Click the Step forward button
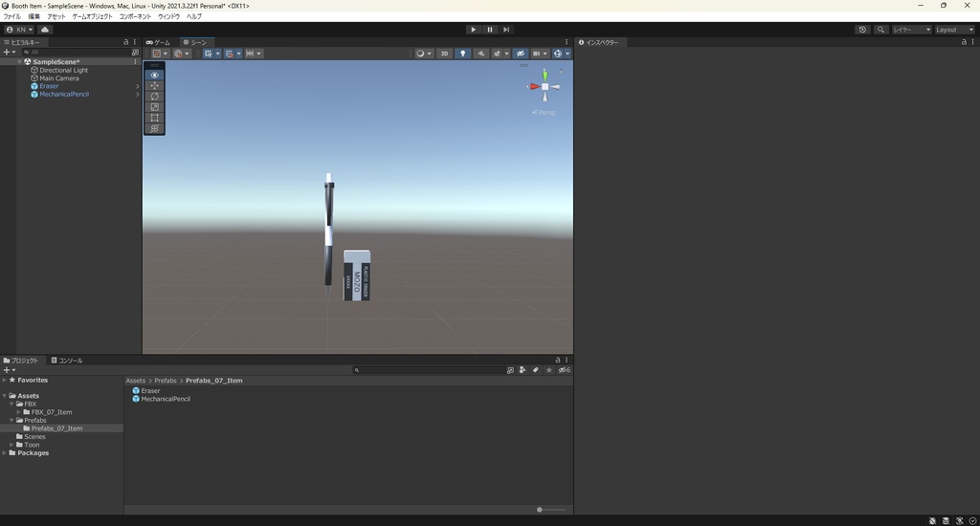Viewport: 980px width, 526px height. (506, 30)
